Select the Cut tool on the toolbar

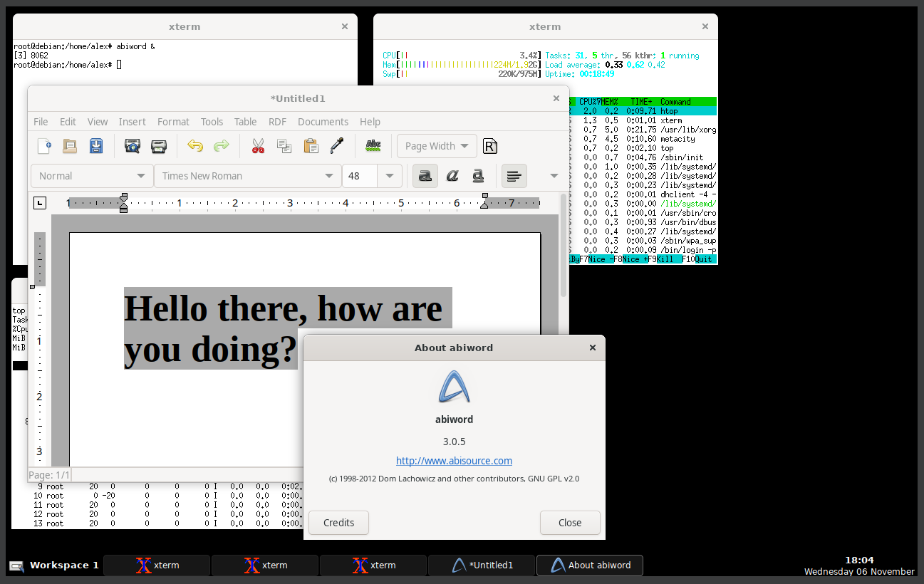[x=258, y=146]
